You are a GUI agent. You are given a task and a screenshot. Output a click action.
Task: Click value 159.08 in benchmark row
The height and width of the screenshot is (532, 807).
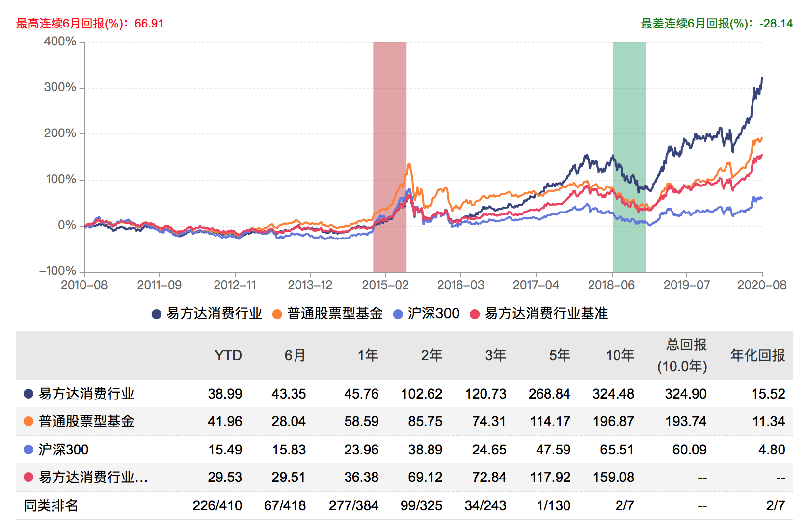tap(613, 477)
